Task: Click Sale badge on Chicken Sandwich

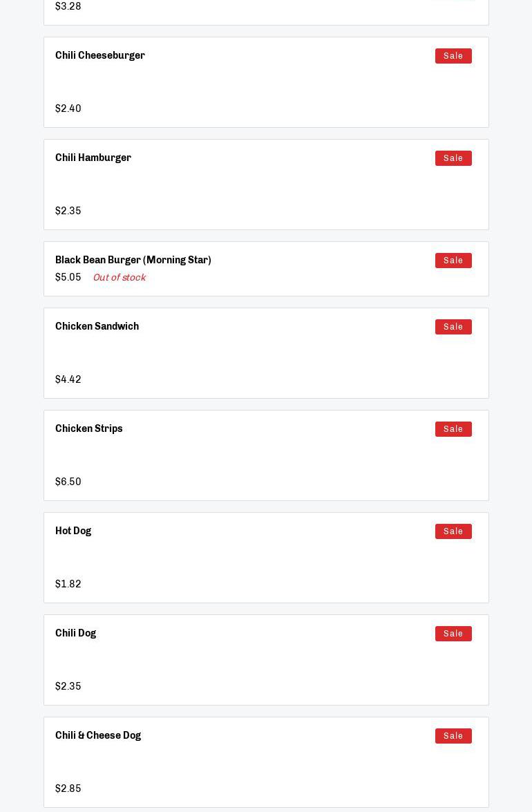Action: click(453, 327)
